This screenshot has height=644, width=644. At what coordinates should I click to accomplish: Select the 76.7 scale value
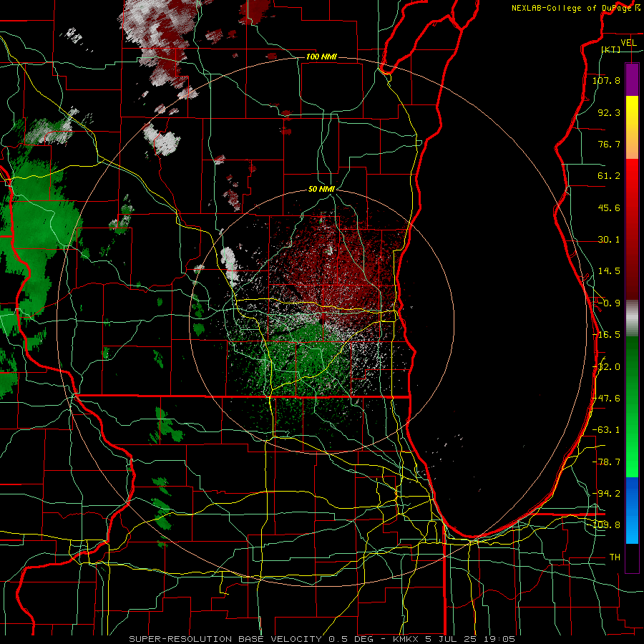pyautogui.click(x=609, y=144)
